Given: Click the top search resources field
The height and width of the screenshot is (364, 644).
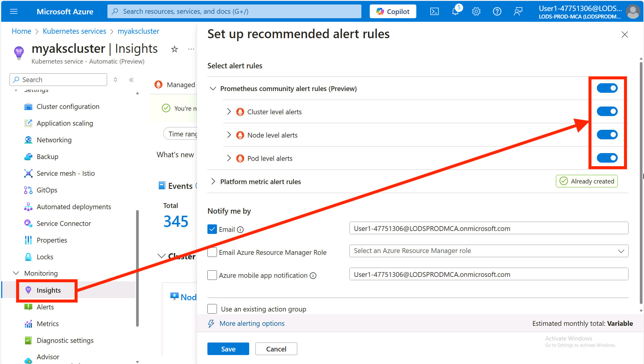Looking at the screenshot, I should pos(234,11).
